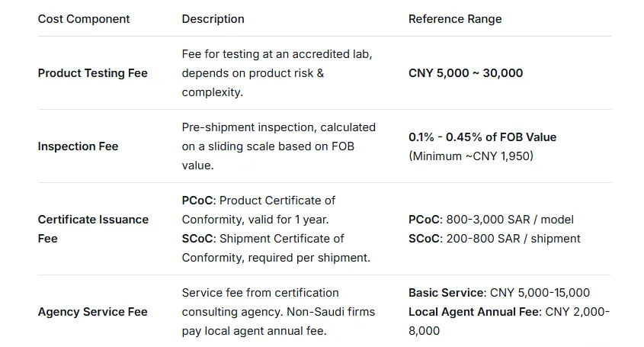Viewport: 644px width, 347px height.
Task: Click the accredited lab testing description text
Action: pos(277,73)
